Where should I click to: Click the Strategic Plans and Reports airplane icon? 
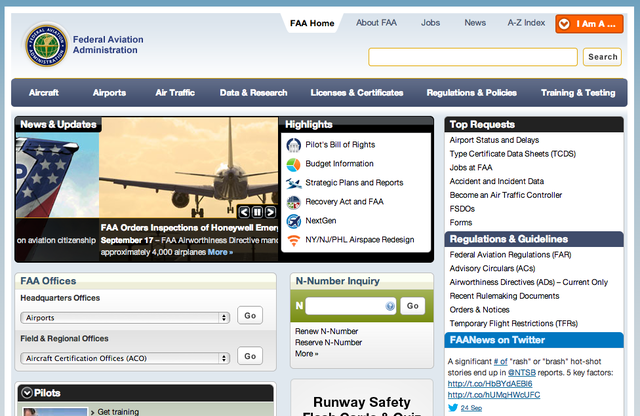293,183
